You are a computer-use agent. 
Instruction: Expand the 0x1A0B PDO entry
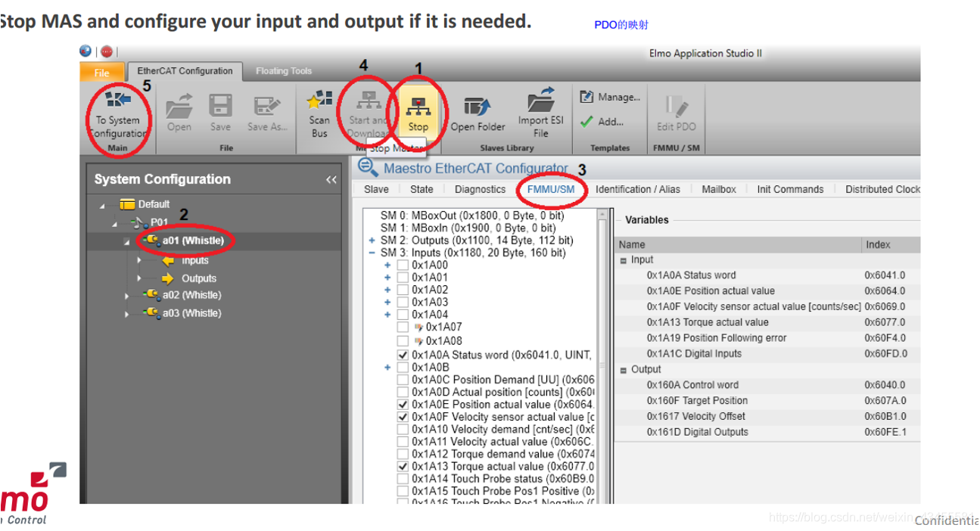pyautogui.click(x=387, y=368)
